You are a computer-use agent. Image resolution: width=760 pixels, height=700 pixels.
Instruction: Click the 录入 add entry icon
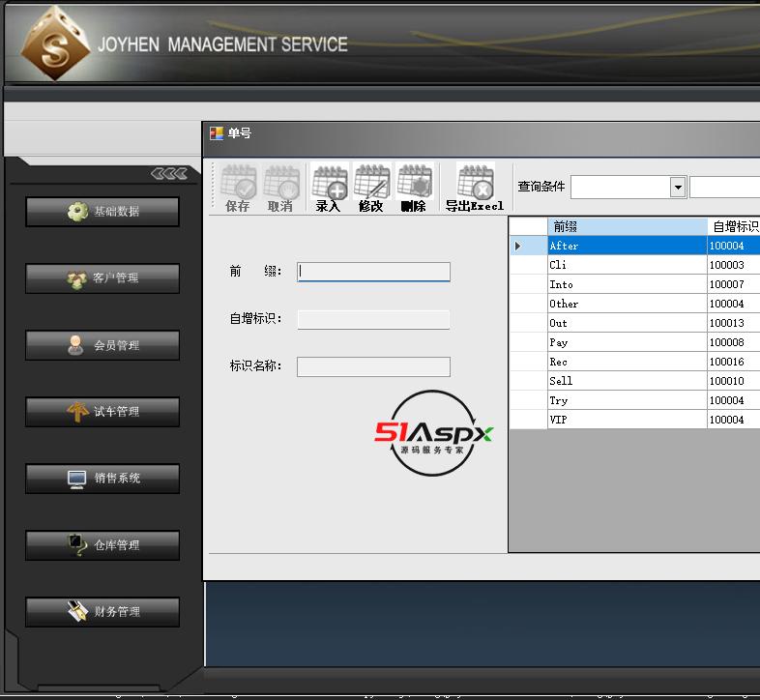tap(329, 188)
